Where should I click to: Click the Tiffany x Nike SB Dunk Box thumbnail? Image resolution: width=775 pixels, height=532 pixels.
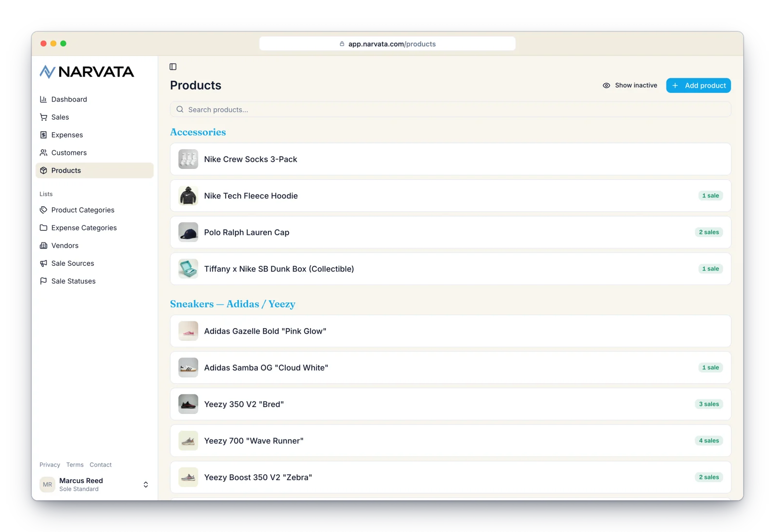pos(188,269)
